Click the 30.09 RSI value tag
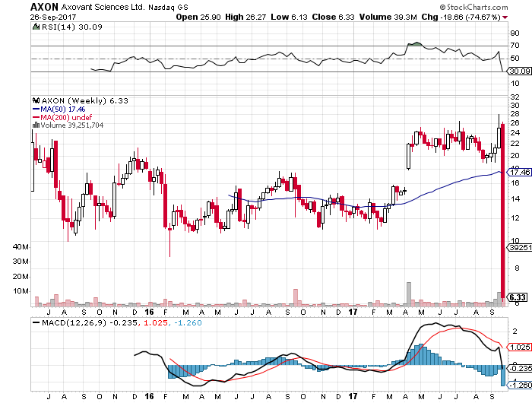Viewport: 532px width, 403px height. 518,71
